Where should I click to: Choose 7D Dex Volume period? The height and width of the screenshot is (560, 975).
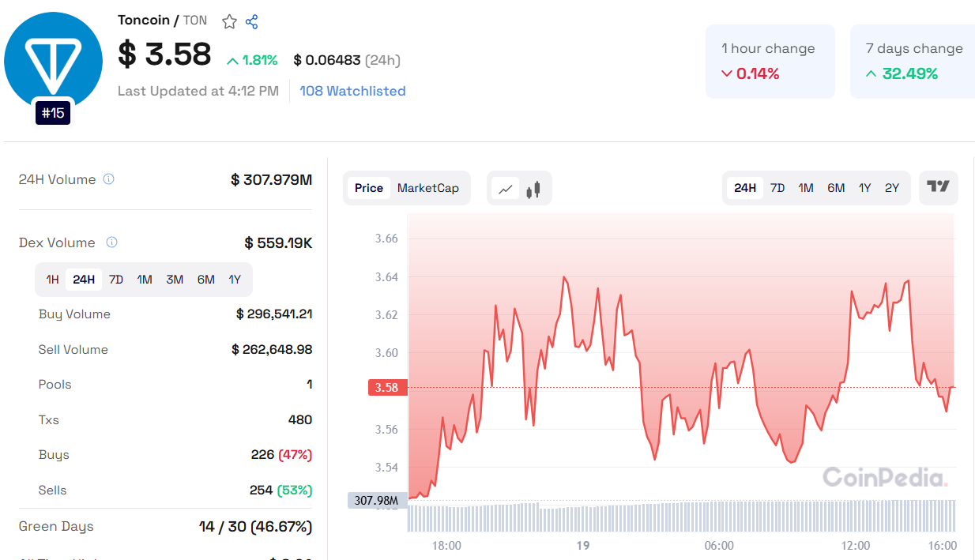pyautogui.click(x=116, y=280)
